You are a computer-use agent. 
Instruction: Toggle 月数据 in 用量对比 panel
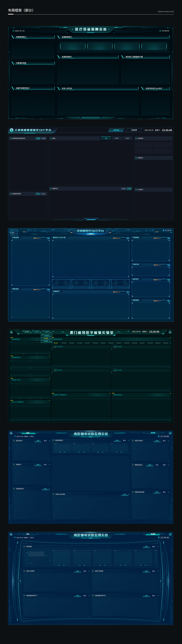123,189
